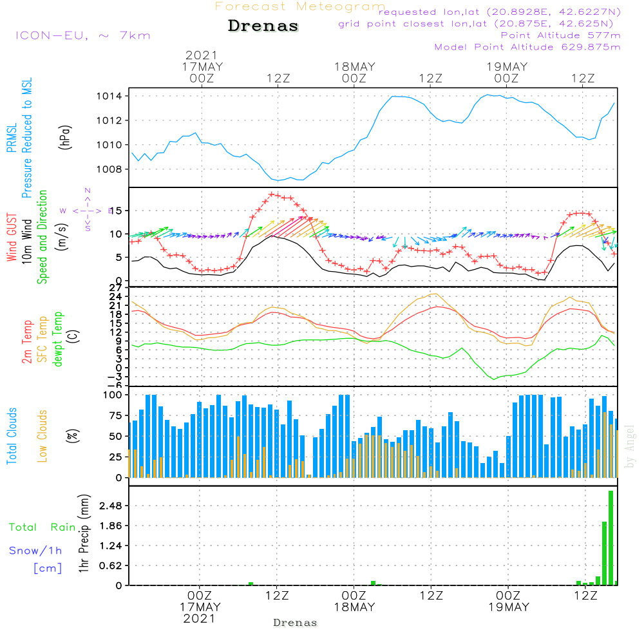Select the bold Drenas title at top
Image resolution: width=644 pixels, height=644 pixels.
pyautogui.click(x=263, y=26)
